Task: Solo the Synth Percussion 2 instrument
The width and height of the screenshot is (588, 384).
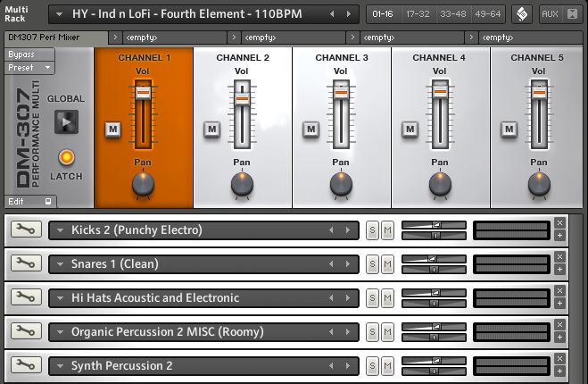Action: pos(372,365)
